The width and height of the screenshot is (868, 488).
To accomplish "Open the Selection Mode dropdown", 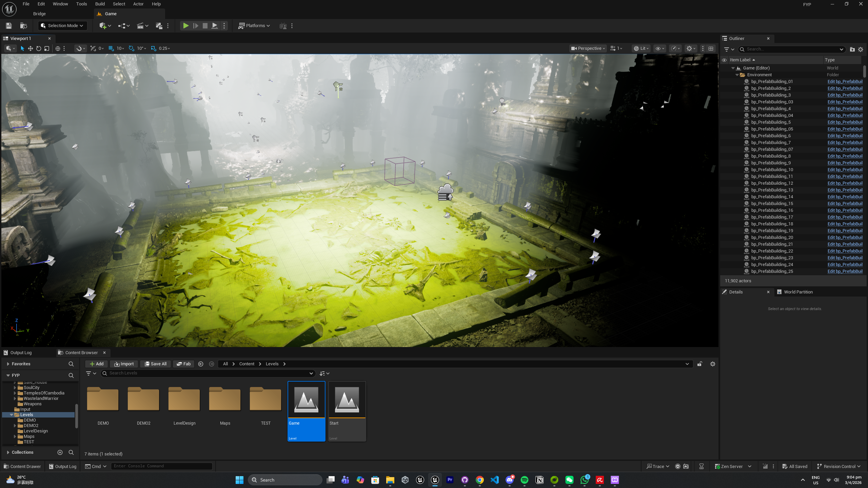I will [62, 26].
